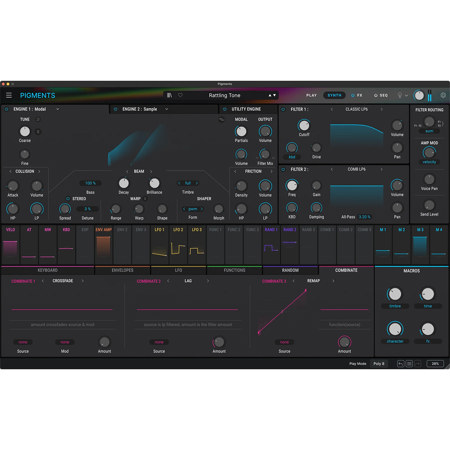
Task: Open the FX view
Action: [359, 95]
